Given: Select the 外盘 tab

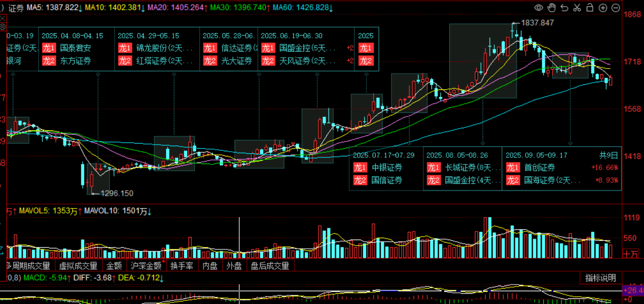Looking at the screenshot, I should 234,266.
